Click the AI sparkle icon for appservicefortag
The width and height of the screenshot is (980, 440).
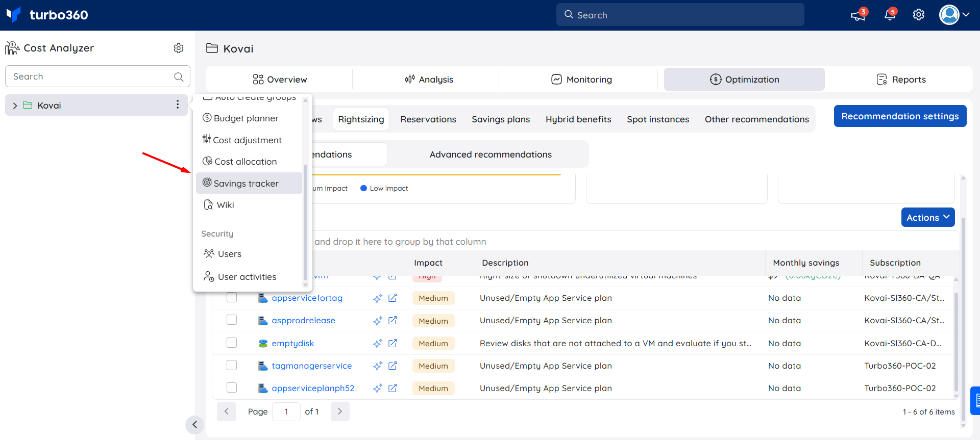tap(377, 298)
